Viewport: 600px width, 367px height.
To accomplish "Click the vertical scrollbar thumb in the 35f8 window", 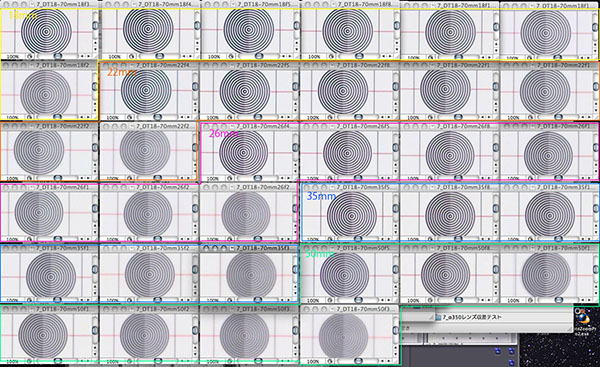I will coord(496,209).
